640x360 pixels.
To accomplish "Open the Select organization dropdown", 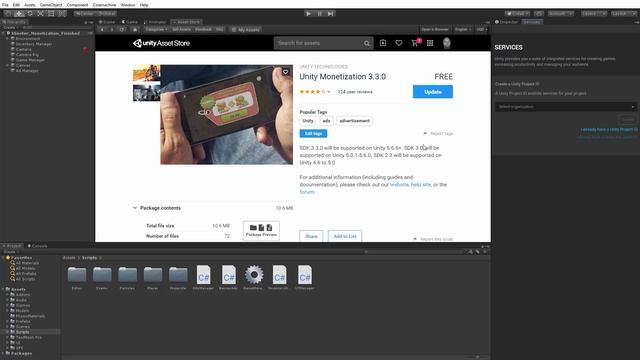I will [x=566, y=107].
